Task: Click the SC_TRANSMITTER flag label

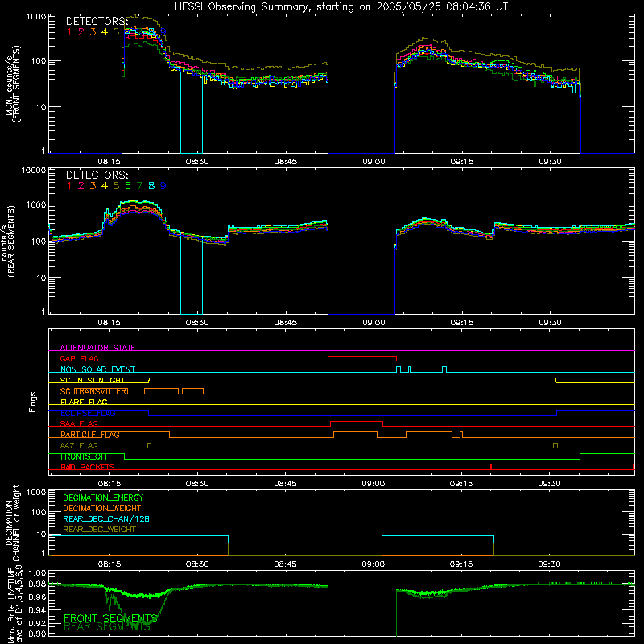Action: click(x=94, y=391)
